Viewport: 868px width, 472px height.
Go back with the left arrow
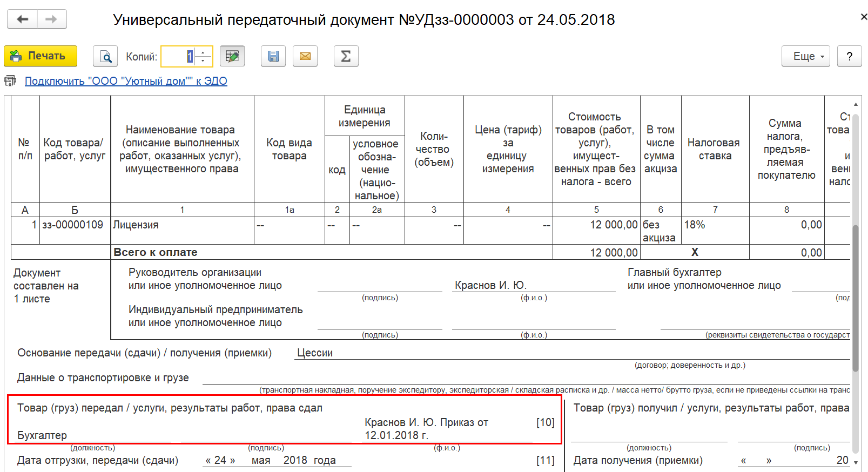click(22, 19)
